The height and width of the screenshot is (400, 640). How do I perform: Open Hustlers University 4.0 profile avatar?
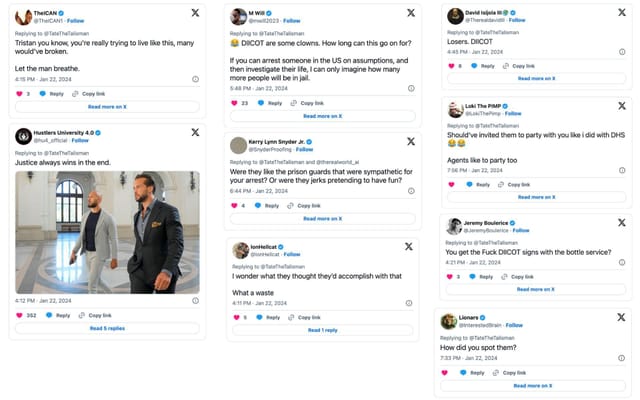22,136
